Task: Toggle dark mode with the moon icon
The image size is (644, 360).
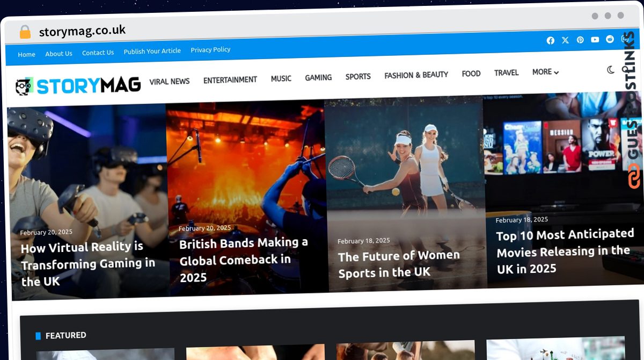Action: tap(611, 70)
